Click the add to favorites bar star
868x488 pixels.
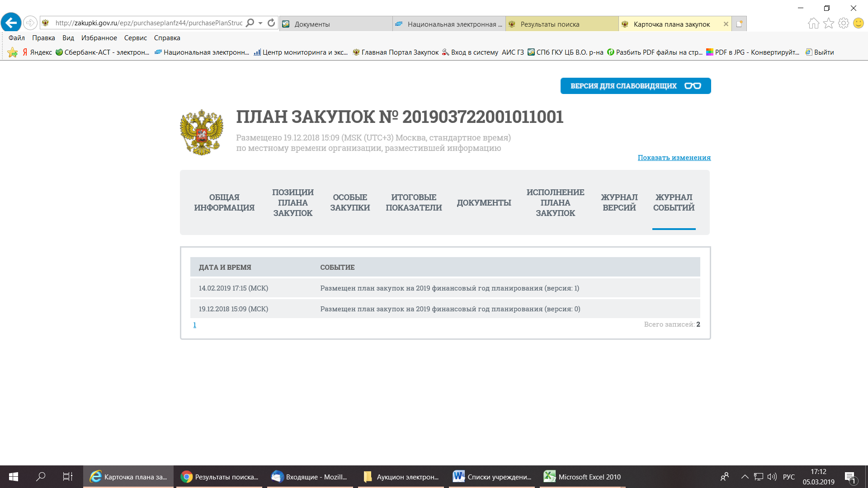13,52
